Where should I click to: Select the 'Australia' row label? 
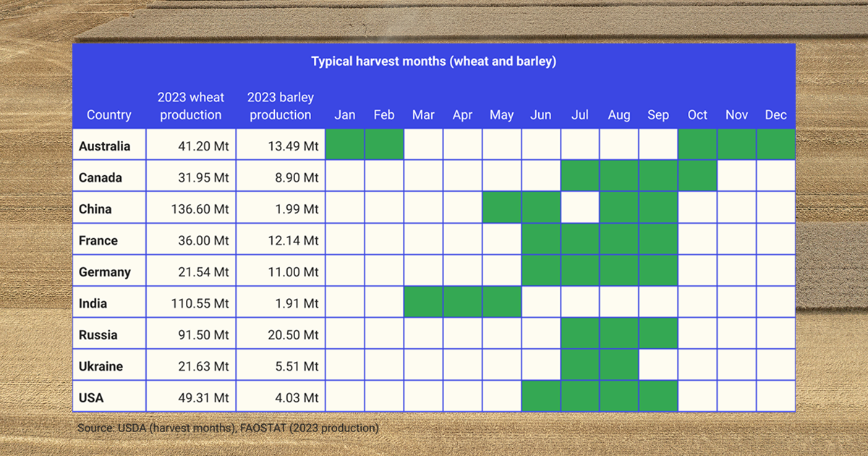105,146
